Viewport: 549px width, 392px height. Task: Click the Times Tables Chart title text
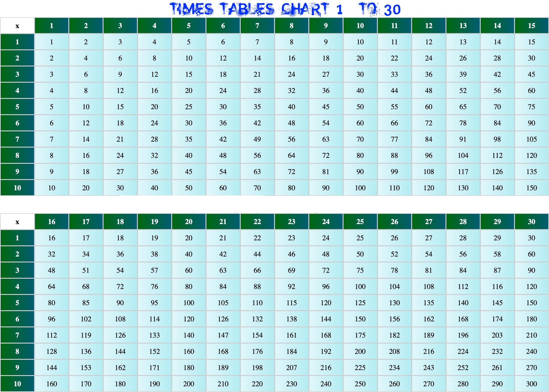point(285,9)
